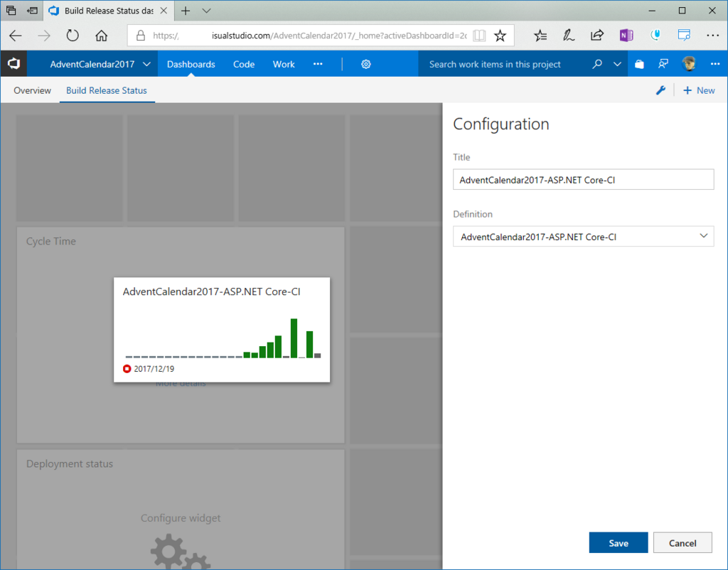Open the favorites hub icon

pos(540,36)
